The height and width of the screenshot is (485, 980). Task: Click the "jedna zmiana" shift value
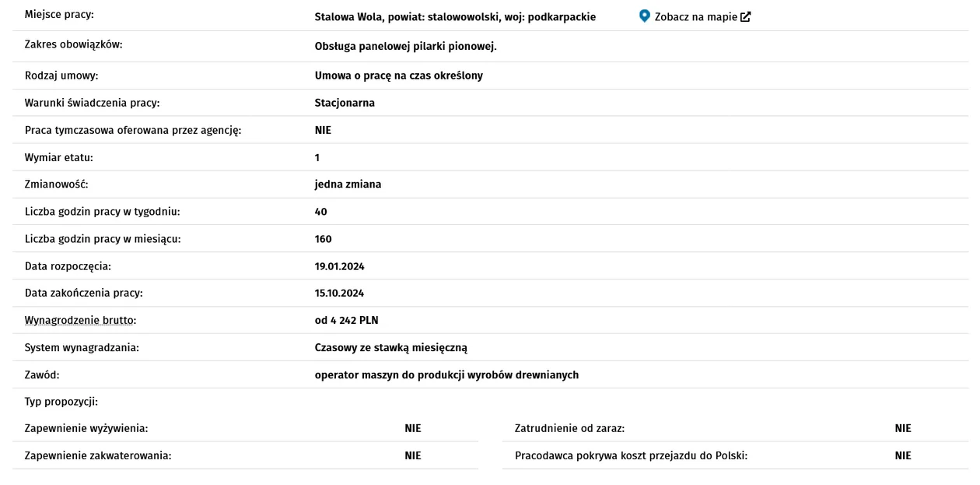tap(348, 185)
